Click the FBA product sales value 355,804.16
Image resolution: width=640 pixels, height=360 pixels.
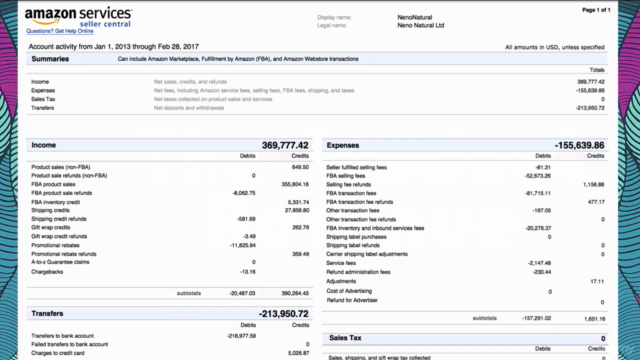[295, 184]
